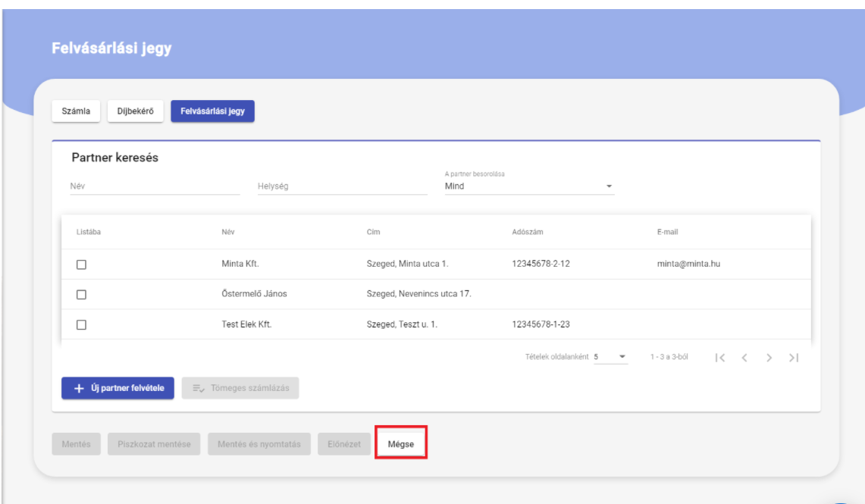Switch to the Díjbekérő tab
The image size is (865, 504).
135,111
